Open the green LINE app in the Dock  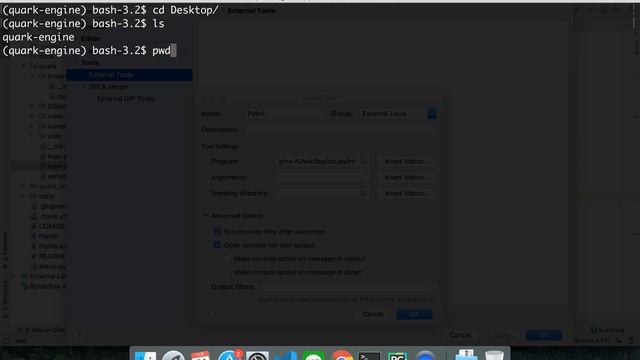(313, 356)
